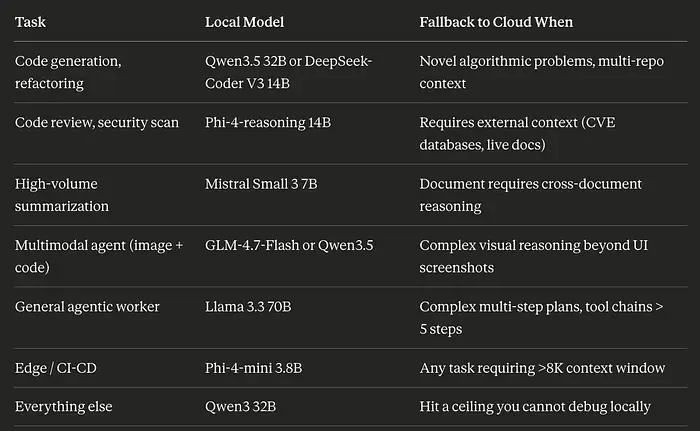Click the "Qwen3.5 32B or DeepSeek-Coder V3 14B" cell
The image size is (700, 431).
point(288,72)
